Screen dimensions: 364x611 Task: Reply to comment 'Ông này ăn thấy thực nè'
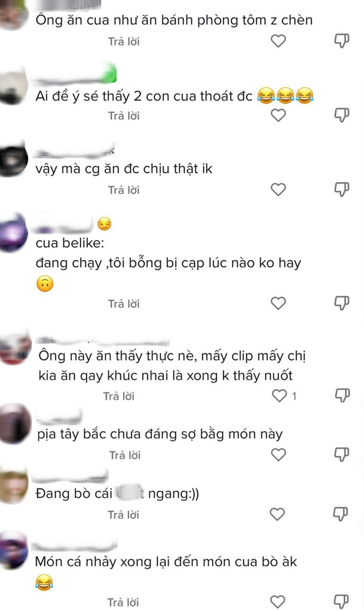coord(119,396)
